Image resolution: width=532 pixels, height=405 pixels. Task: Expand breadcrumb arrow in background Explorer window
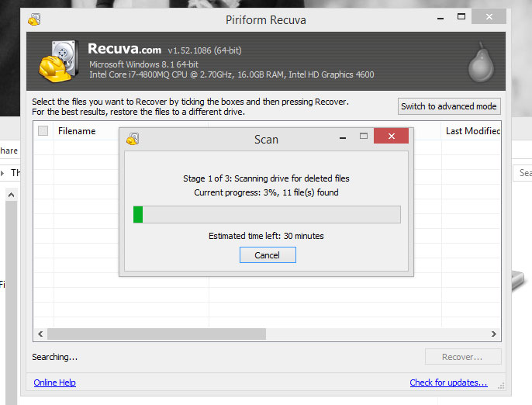[x=2, y=173]
